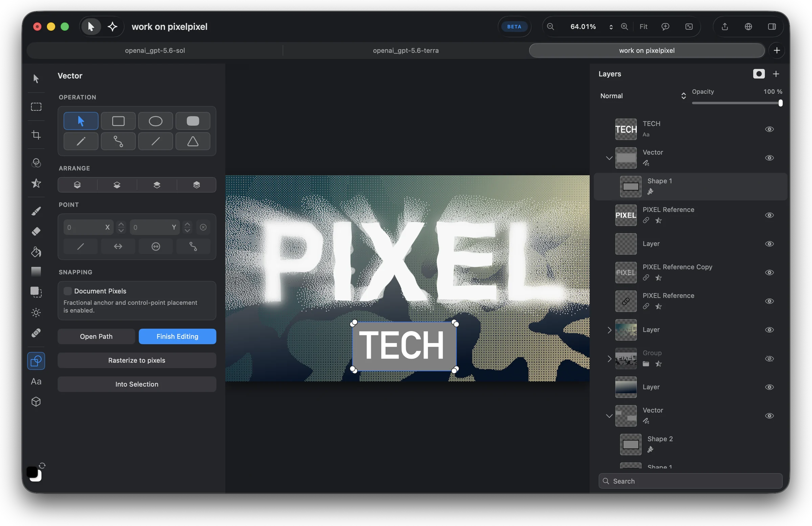This screenshot has height=526, width=812.
Task: Show the hidden Group layer
Action: coord(769,359)
